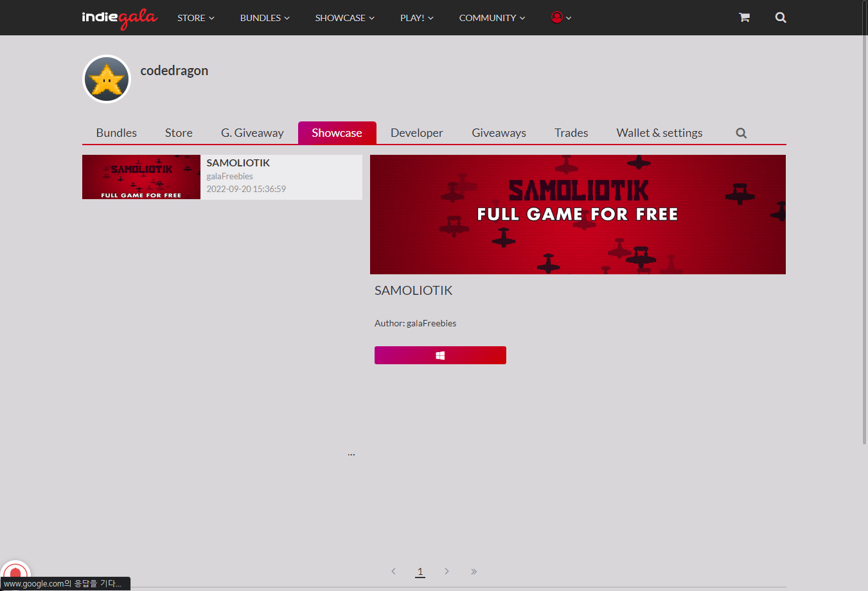Click the codedragon username
Screen dimensions: 868x591
coord(174,71)
